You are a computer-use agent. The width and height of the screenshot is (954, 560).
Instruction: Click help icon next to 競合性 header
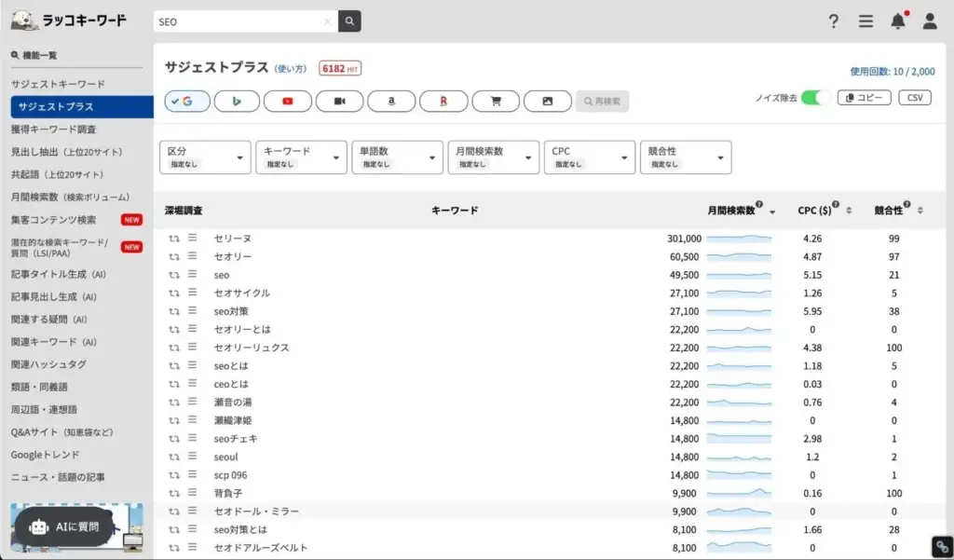tap(906, 204)
